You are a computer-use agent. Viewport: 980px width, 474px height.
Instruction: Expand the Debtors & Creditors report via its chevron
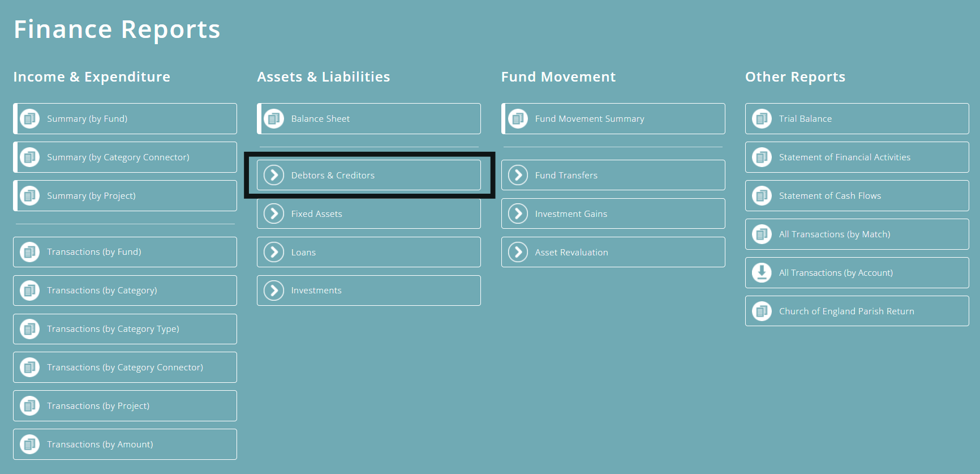pyautogui.click(x=274, y=175)
